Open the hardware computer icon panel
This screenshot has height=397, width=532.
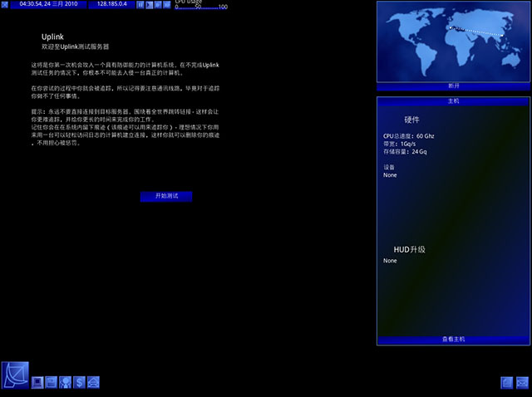tap(37, 382)
